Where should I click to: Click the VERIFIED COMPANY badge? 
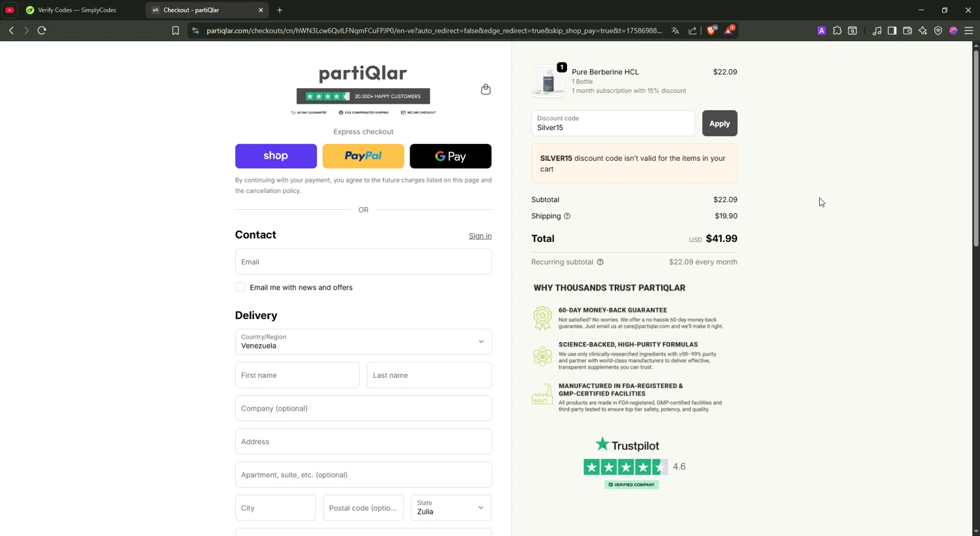pyautogui.click(x=631, y=485)
